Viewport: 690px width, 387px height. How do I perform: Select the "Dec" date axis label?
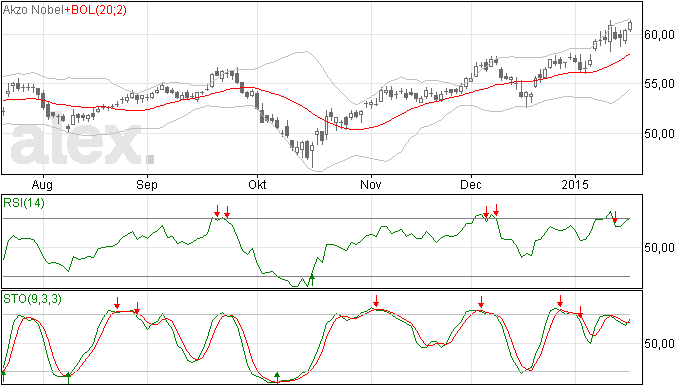point(471,184)
